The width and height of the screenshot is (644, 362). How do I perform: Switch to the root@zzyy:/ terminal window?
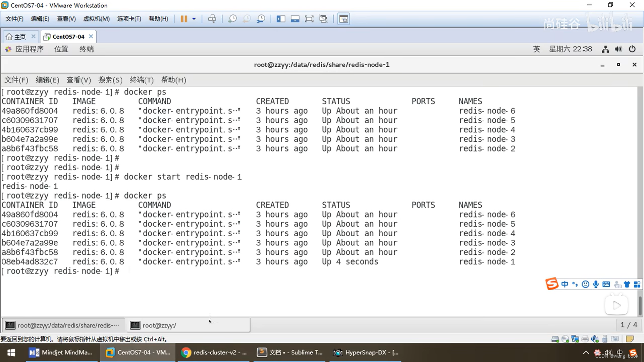159,325
